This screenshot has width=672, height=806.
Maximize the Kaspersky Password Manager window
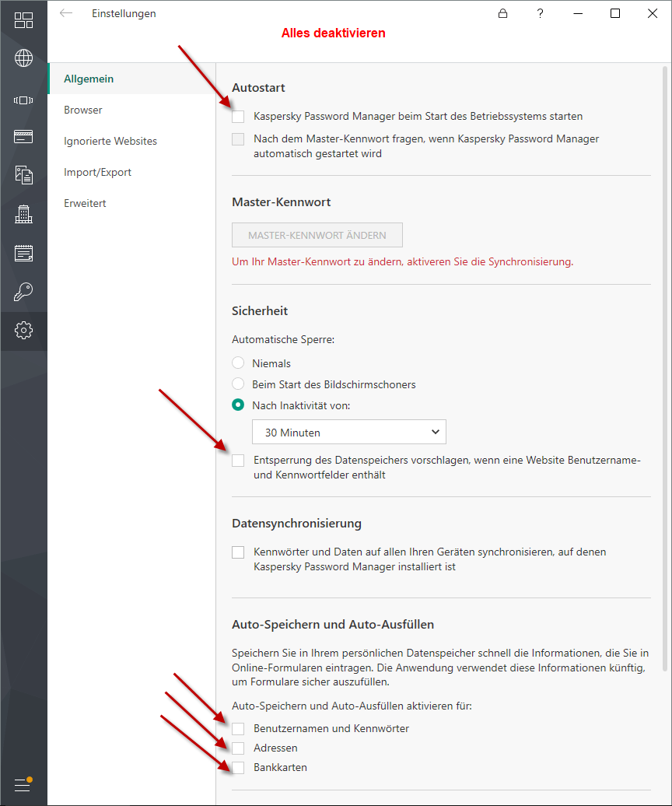pyautogui.click(x=615, y=13)
